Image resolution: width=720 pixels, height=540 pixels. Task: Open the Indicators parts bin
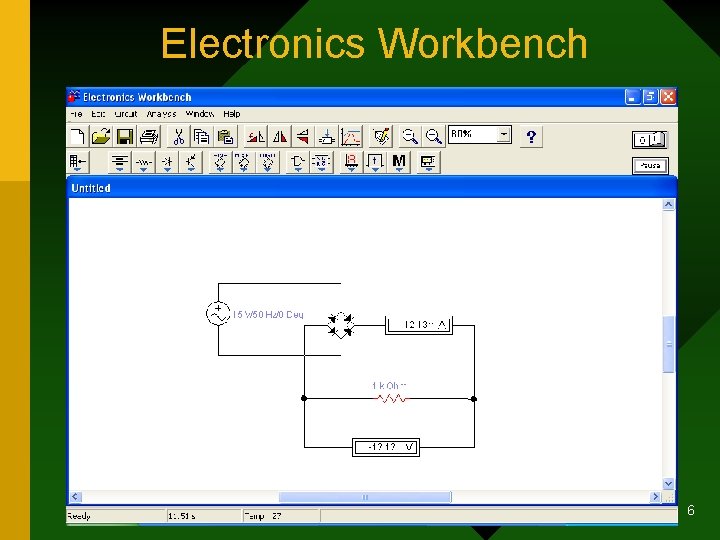click(x=351, y=162)
